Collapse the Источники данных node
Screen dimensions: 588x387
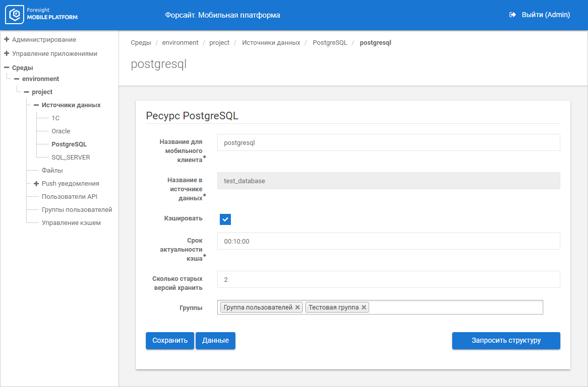point(36,105)
